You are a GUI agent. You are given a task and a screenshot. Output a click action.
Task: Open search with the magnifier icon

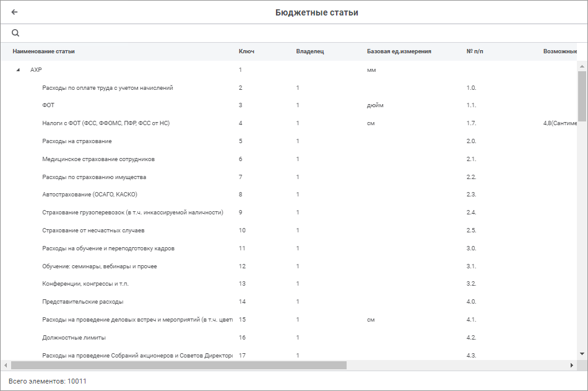pyautogui.click(x=15, y=33)
